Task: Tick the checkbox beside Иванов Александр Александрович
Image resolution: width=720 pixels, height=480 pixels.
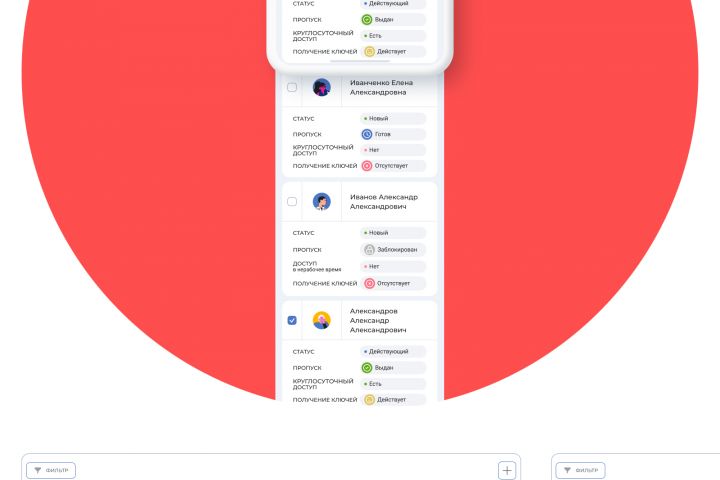Action: pos(292,202)
